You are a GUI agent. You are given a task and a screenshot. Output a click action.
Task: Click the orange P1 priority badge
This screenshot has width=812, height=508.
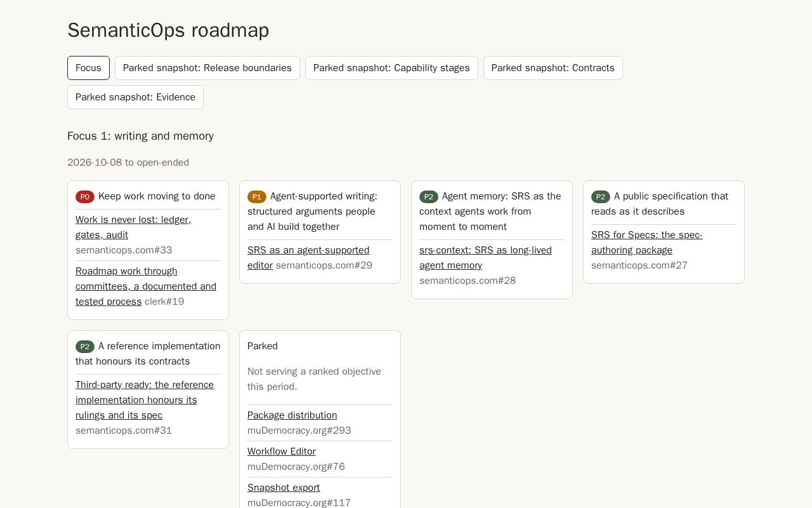257,197
